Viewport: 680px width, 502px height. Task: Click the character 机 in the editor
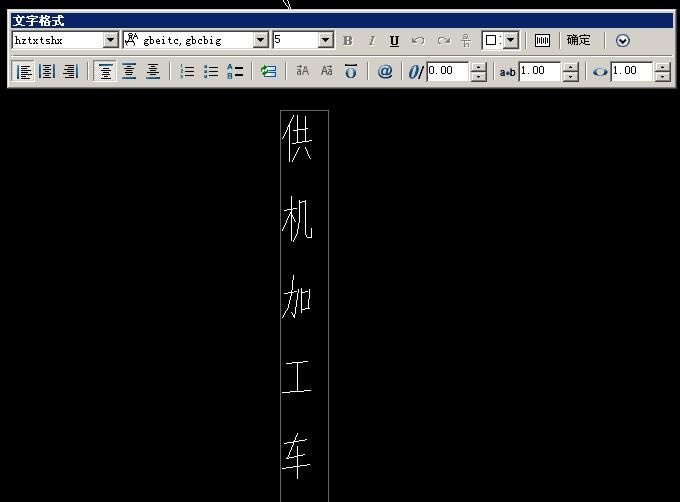pos(297,219)
